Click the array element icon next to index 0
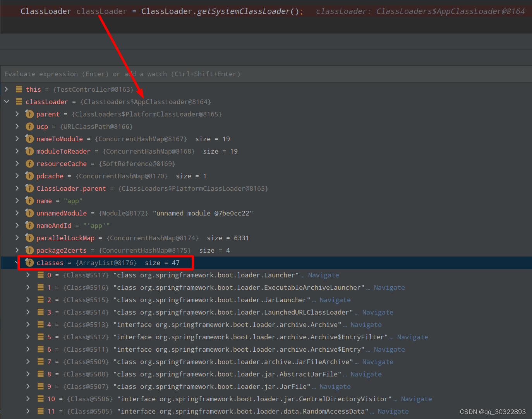Screen dimensions: 532x419 40,275
